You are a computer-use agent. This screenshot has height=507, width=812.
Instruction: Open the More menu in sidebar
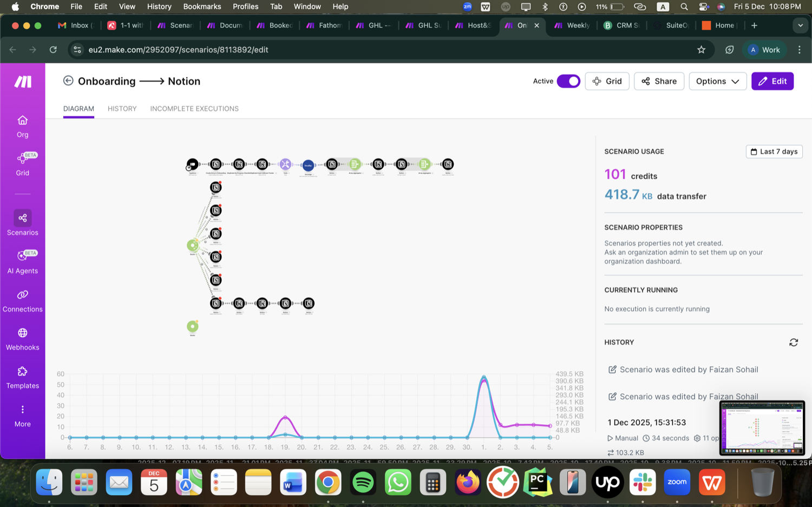(22, 416)
